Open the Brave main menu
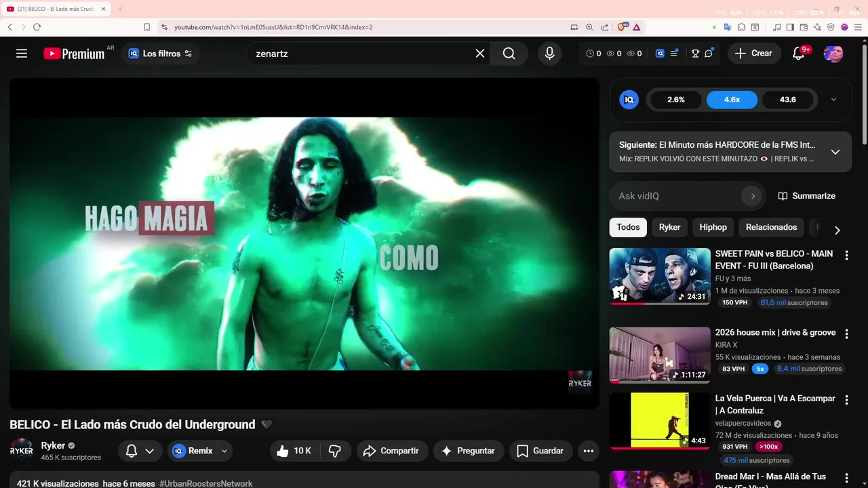The width and height of the screenshot is (868, 488). 857,27
